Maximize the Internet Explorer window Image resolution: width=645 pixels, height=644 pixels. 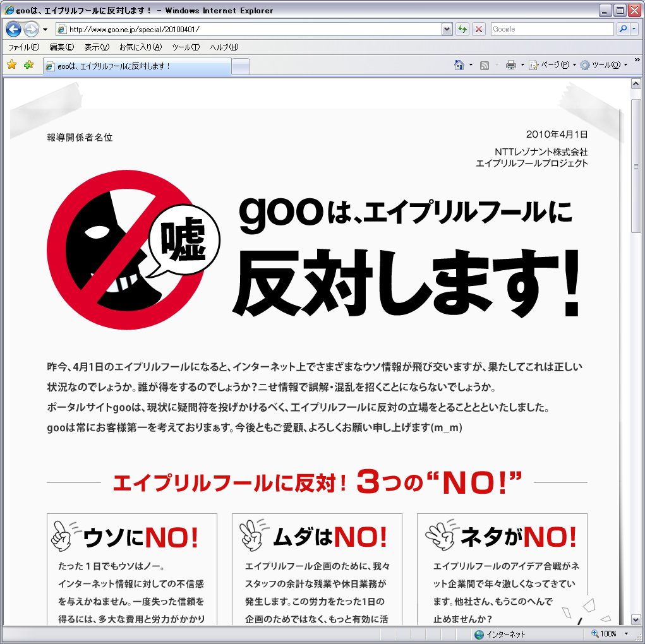(x=620, y=10)
